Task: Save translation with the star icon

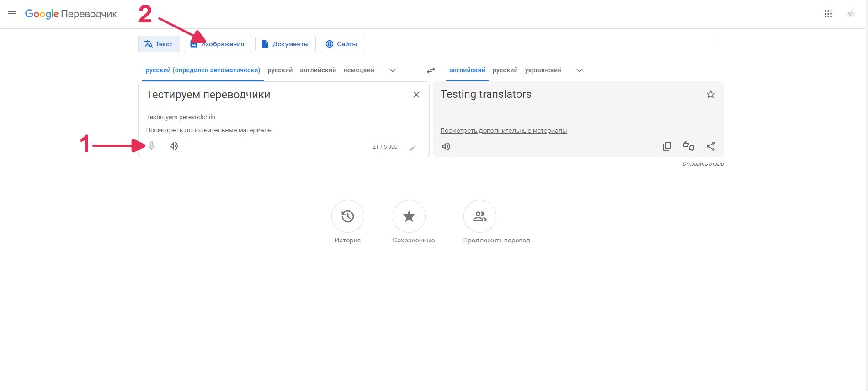Action: pos(711,94)
